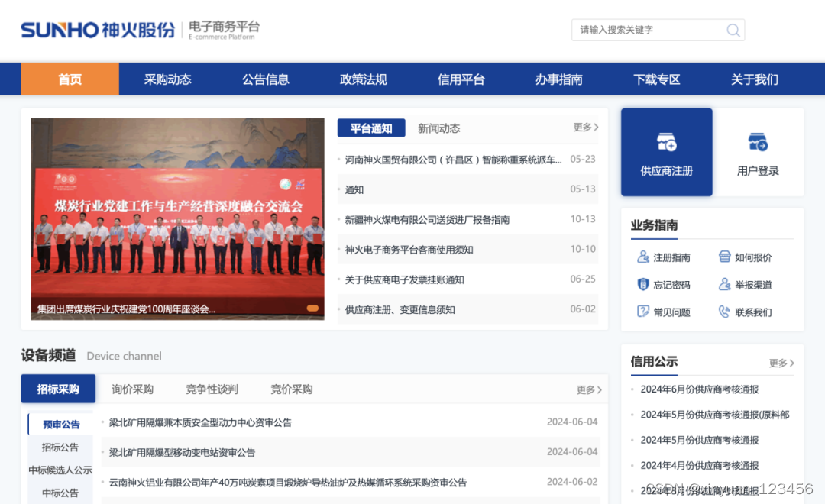
Task: Expand 更多 in the 设备频道 section
Action: (589, 390)
